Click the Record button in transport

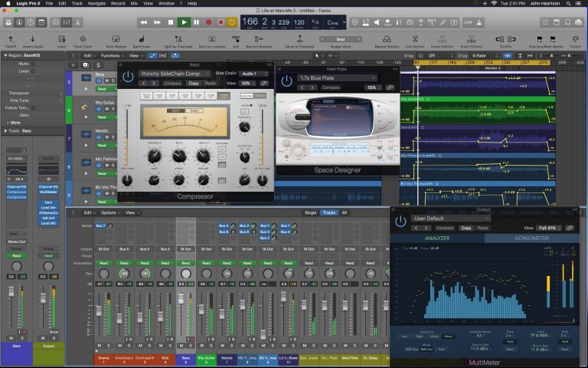coord(208,22)
